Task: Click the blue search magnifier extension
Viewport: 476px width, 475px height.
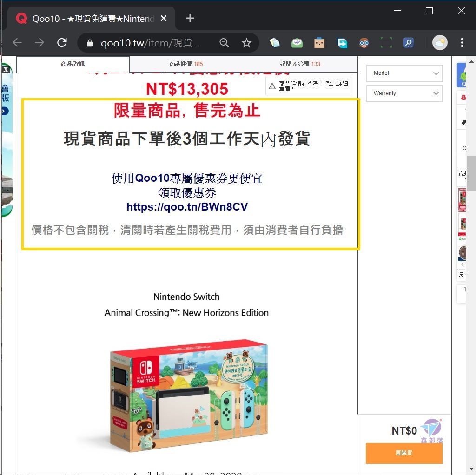Action: coord(409,43)
